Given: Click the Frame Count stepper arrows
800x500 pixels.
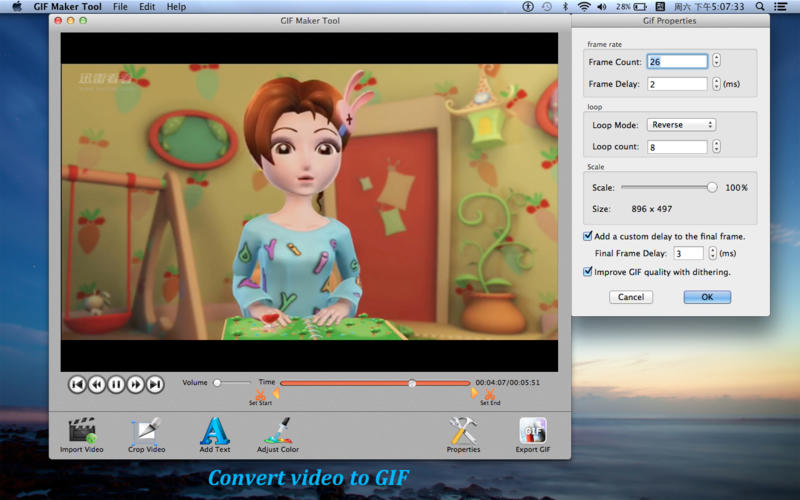Looking at the screenshot, I should (x=716, y=61).
